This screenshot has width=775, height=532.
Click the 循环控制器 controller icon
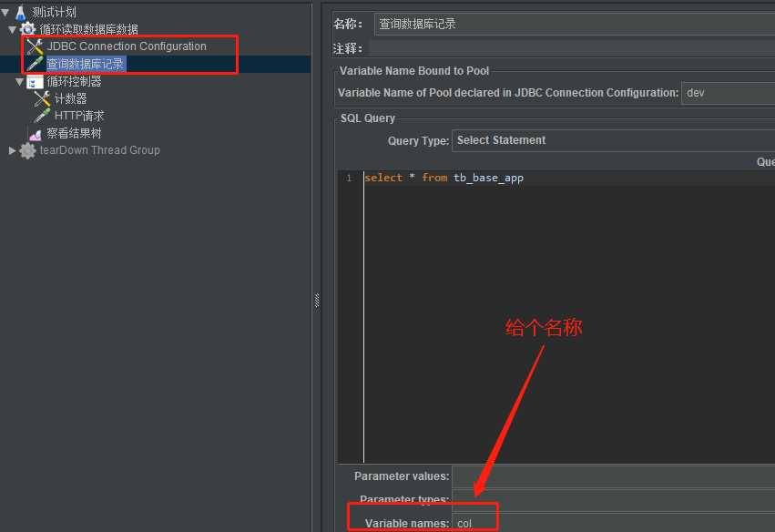click(35, 81)
